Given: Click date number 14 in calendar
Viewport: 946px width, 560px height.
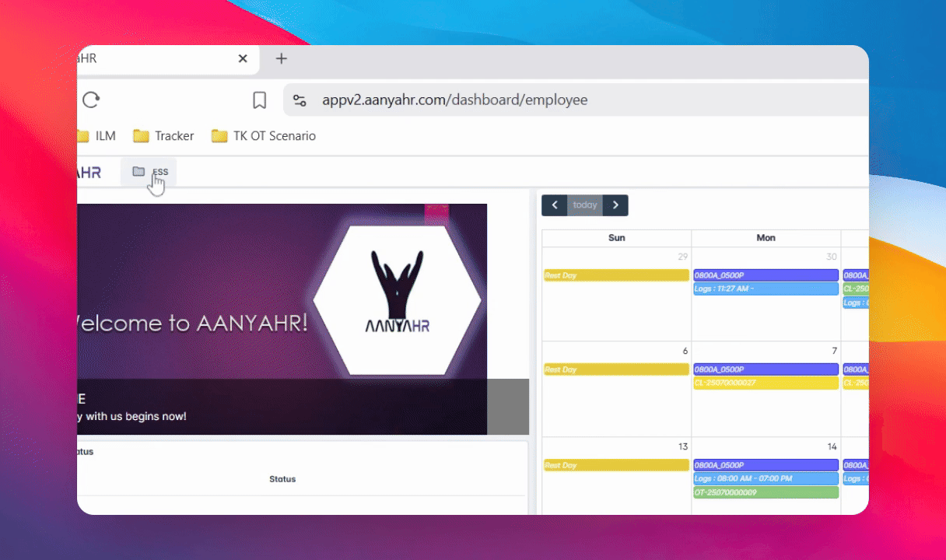Looking at the screenshot, I should (832, 446).
